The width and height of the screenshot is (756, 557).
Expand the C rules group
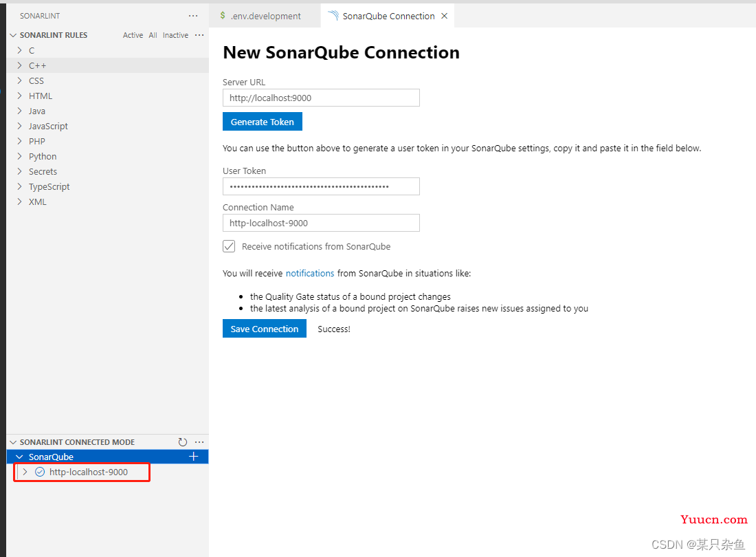19,50
